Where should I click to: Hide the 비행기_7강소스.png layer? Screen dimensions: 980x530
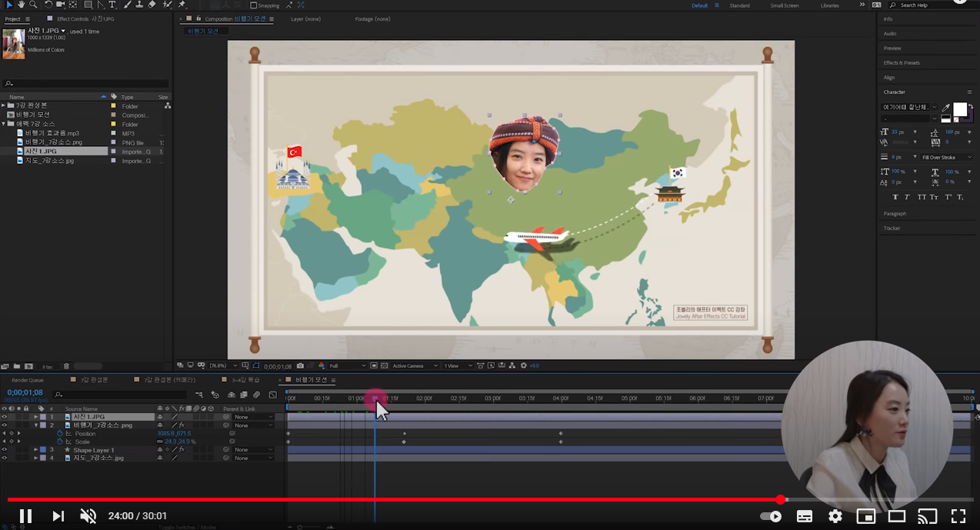pyautogui.click(x=5, y=425)
